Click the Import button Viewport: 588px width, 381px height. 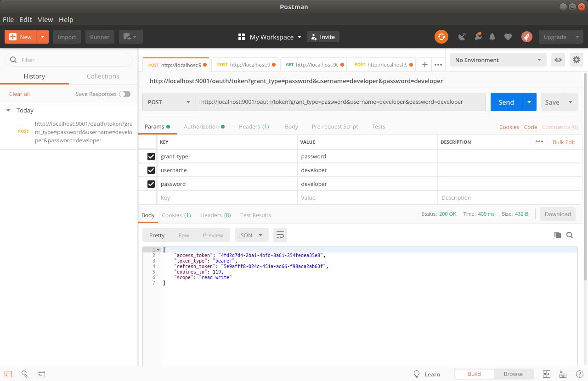point(67,37)
